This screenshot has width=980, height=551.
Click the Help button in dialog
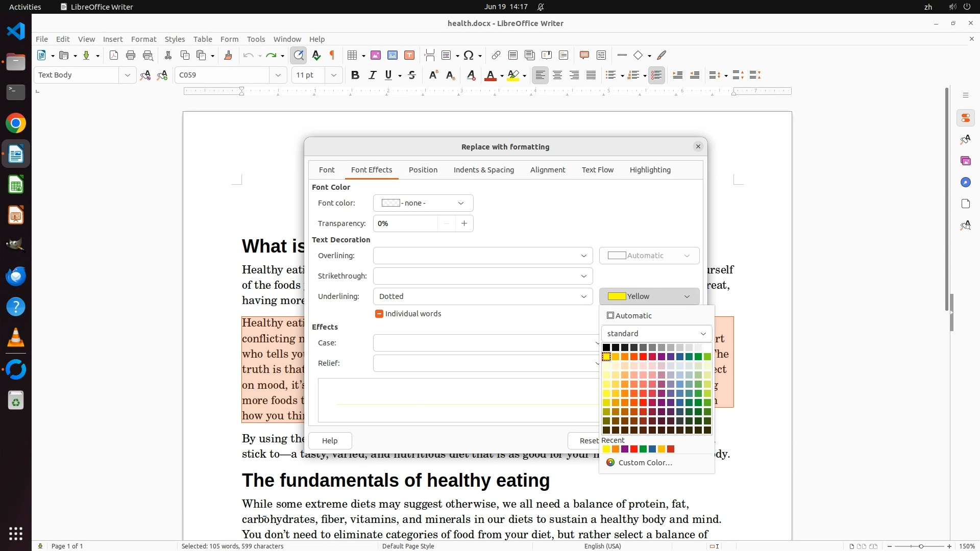(x=330, y=441)
